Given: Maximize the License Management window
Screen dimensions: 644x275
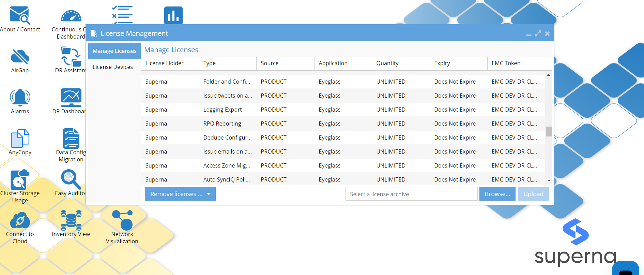Looking at the screenshot, I should click(538, 33).
